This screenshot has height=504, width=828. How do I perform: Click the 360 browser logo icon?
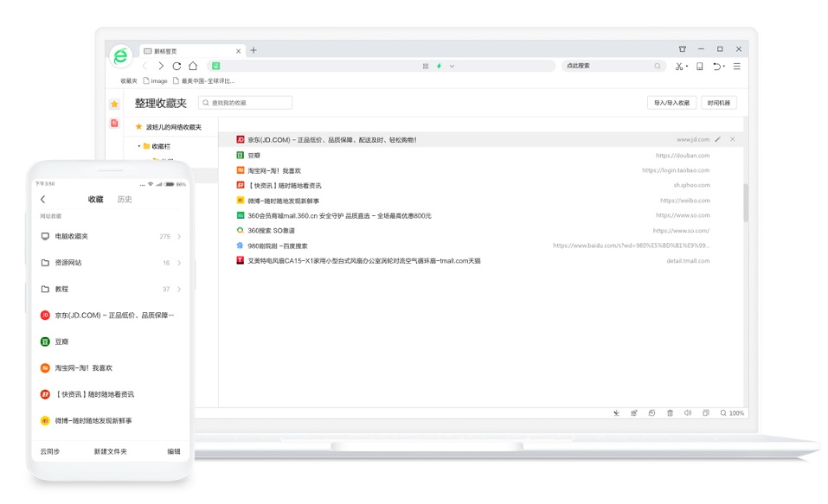pos(121,56)
